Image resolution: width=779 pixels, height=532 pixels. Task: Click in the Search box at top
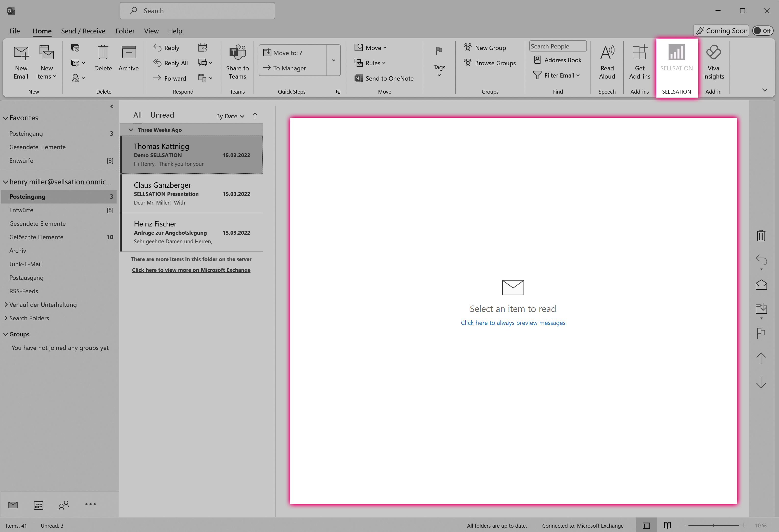click(197, 11)
